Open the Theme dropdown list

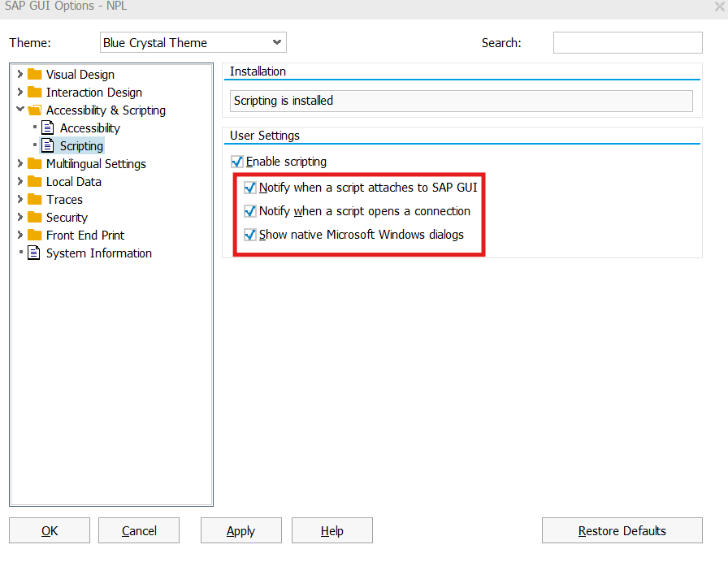pyautogui.click(x=277, y=42)
